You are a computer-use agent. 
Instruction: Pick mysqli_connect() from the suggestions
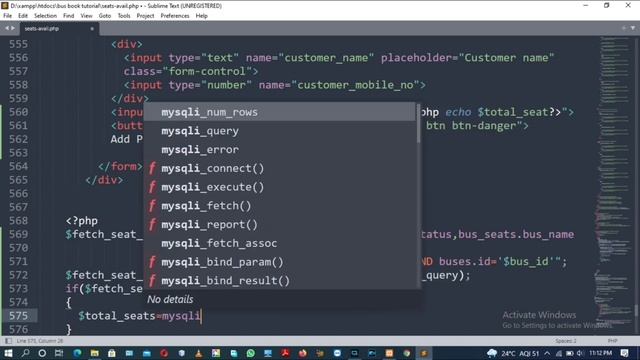click(x=280, y=168)
